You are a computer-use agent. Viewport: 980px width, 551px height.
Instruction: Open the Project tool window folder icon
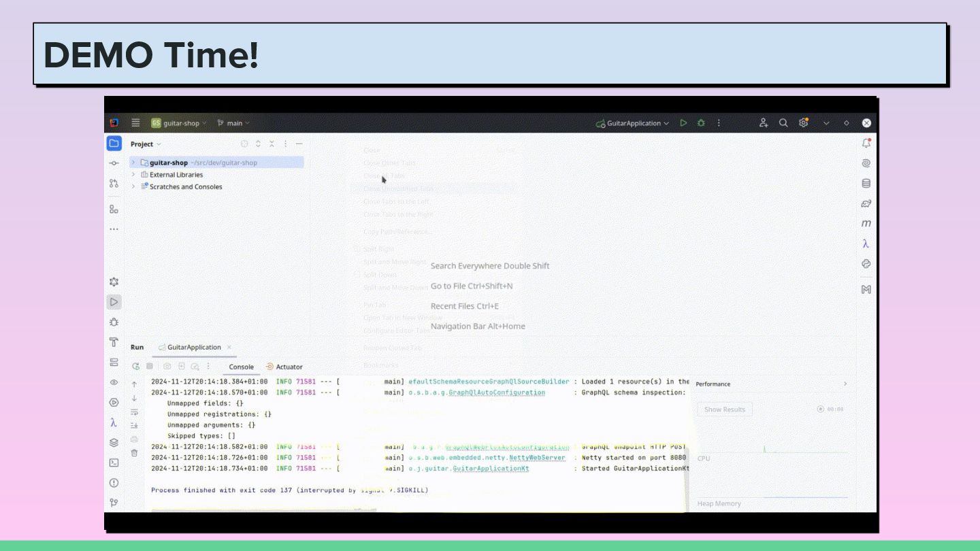(x=114, y=144)
